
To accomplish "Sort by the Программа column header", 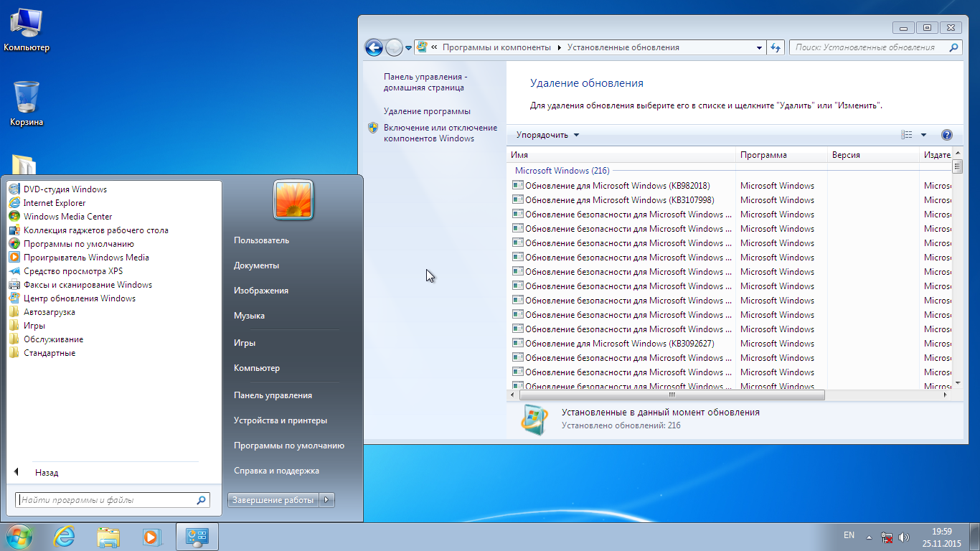I will pos(782,155).
